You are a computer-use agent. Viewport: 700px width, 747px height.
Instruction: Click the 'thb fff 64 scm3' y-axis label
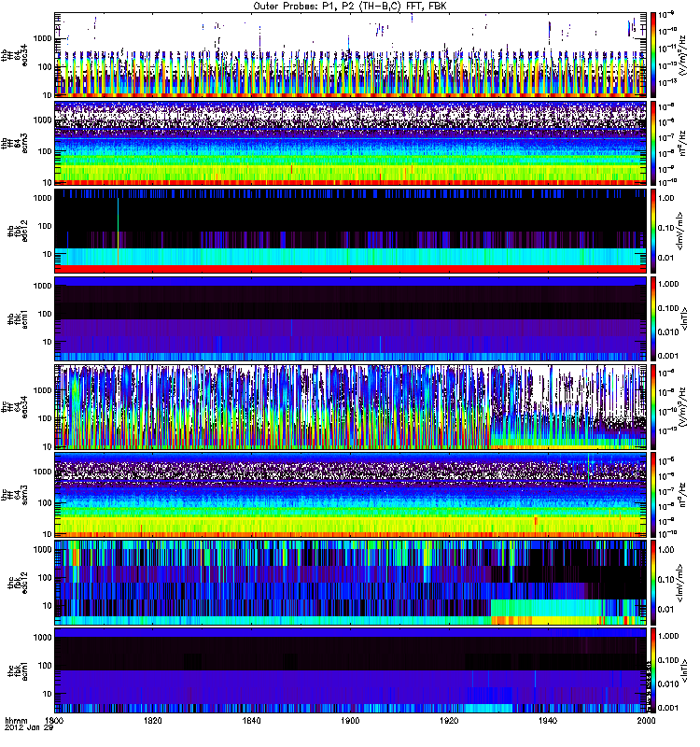14,143
